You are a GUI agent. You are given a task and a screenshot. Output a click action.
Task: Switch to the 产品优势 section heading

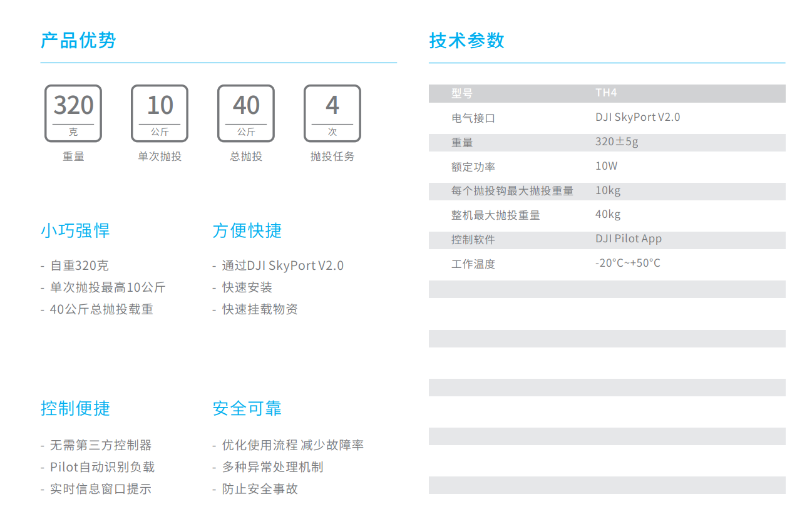point(78,40)
